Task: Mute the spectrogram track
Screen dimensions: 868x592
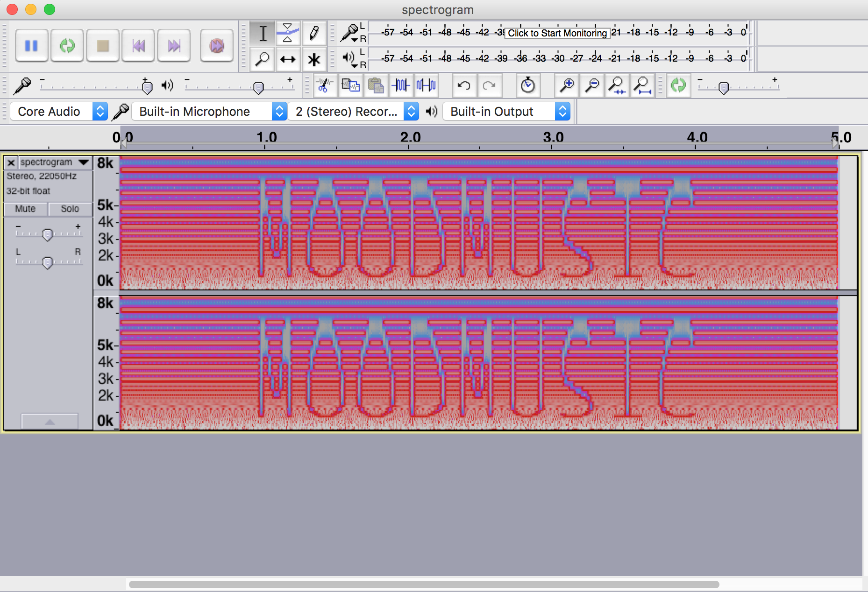Action: click(x=25, y=209)
